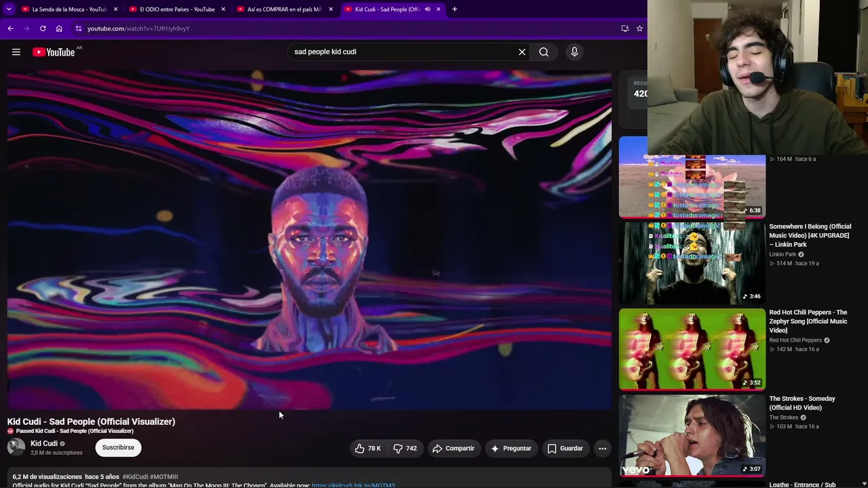The image size is (868, 488).
Task: Reload the current YouTube page
Action: click(x=43, y=28)
